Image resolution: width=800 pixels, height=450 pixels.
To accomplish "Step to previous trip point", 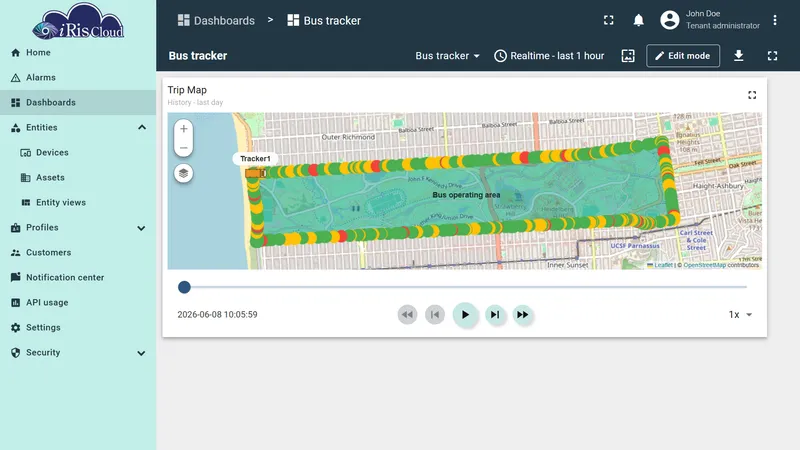I will coord(435,315).
